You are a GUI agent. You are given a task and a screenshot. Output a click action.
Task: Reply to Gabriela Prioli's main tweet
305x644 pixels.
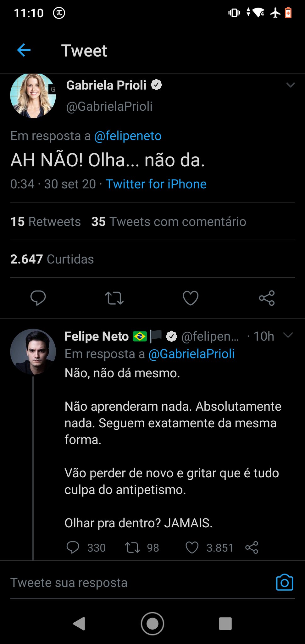(38, 298)
